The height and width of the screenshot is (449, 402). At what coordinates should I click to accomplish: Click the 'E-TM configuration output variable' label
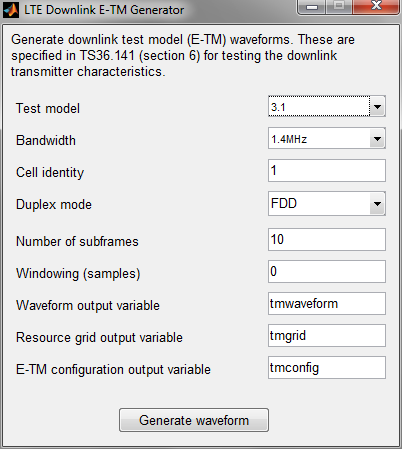pos(113,369)
